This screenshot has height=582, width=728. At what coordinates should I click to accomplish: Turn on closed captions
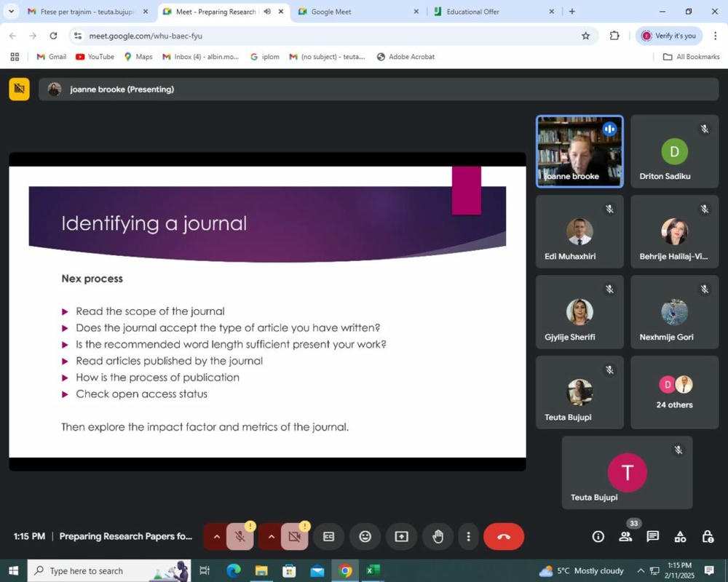point(328,537)
